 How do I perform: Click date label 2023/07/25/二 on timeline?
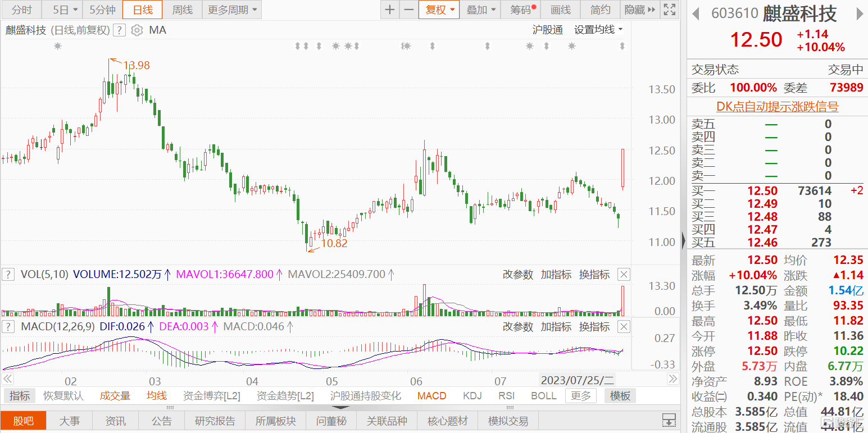pos(578,380)
